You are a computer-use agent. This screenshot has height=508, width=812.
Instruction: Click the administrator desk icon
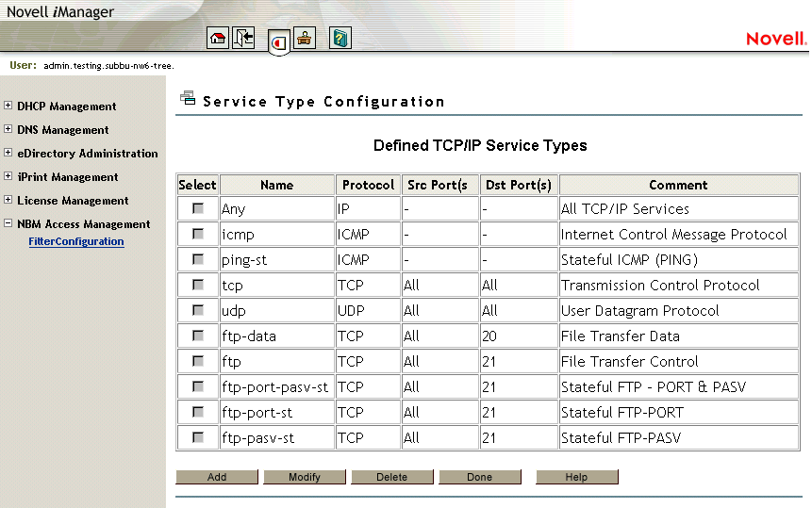(x=304, y=39)
